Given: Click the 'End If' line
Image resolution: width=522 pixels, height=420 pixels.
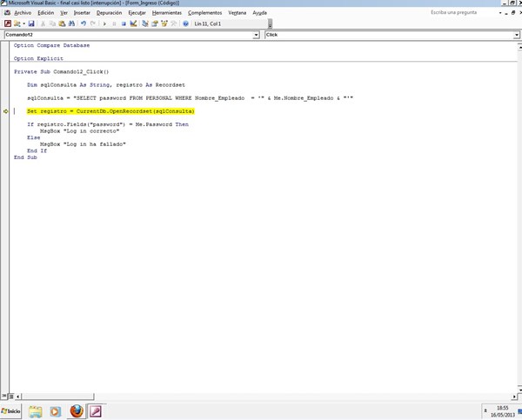Looking at the screenshot, I should [37, 150].
